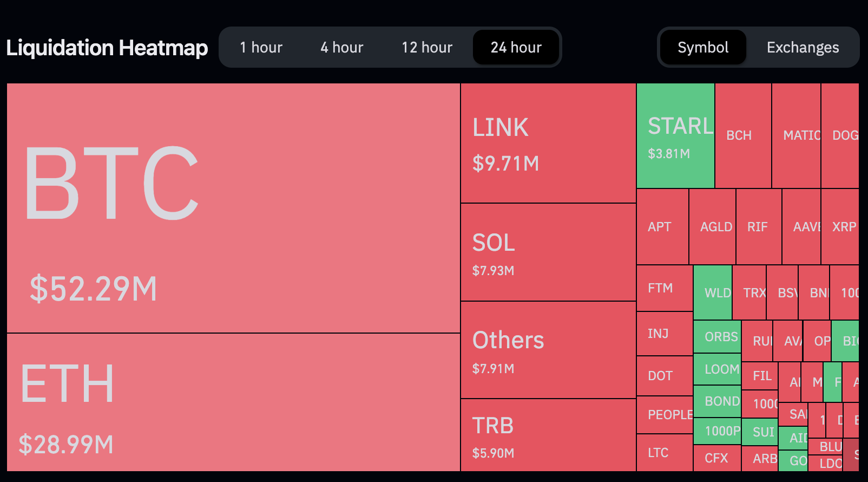This screenshot has height=482, width=868.
Task: Switch to the 4 hour timeframe
Action: 341,47
